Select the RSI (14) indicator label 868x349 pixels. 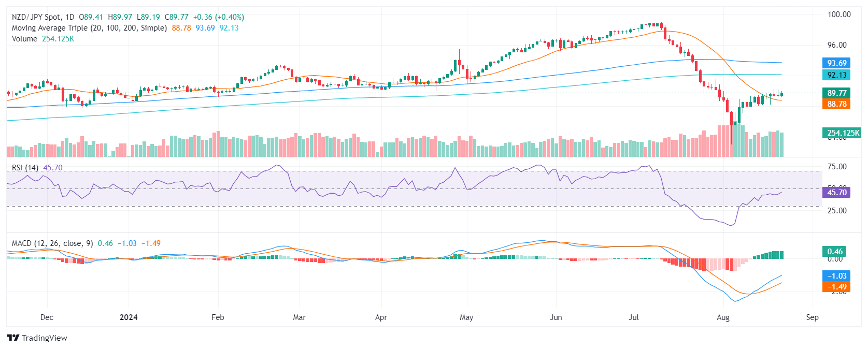coord(25,168)
